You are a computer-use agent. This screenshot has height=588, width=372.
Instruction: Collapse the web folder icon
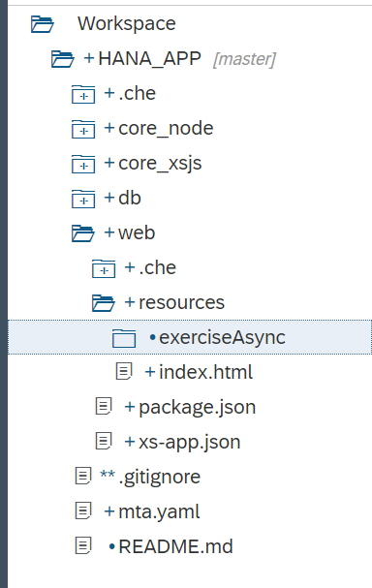point(83,233)
